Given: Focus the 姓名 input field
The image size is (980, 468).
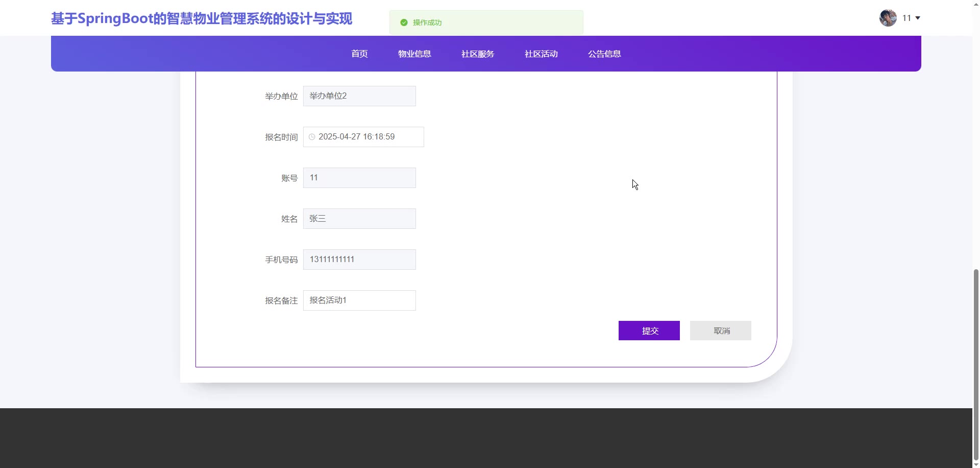Looking at the screenshot, I should click(x=359, y=219).
